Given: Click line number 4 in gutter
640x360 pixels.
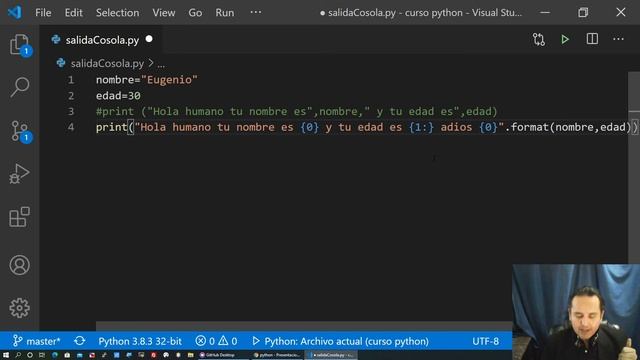Looking at the screenshot, I should (x=71, y=127).
